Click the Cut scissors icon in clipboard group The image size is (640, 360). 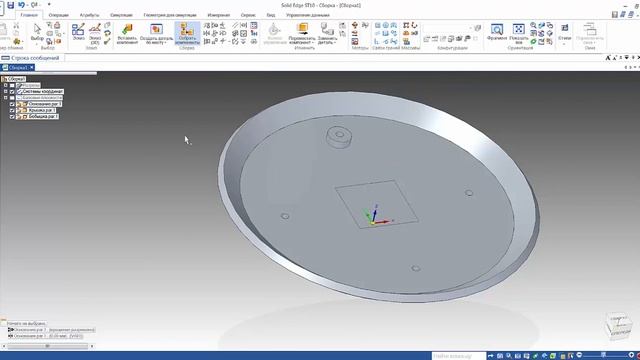16,25
